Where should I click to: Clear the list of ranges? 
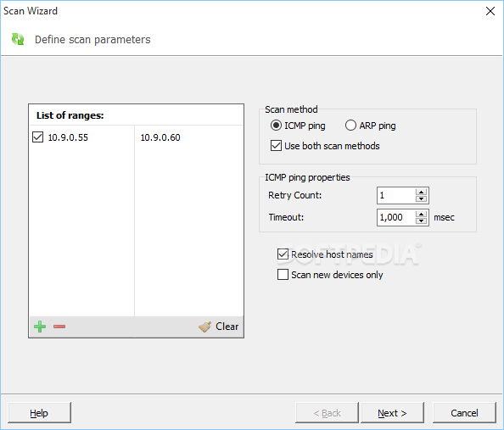click(x=219, y=327)
